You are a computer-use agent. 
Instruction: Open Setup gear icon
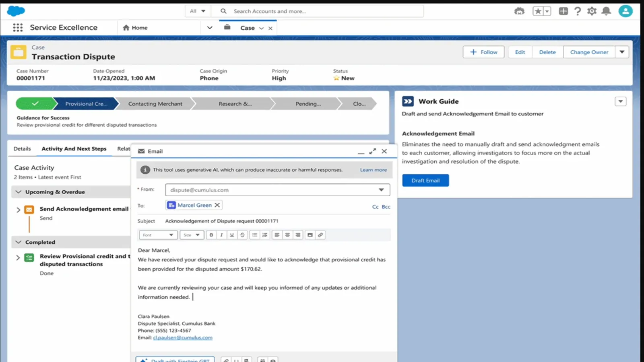click(592, 11)
